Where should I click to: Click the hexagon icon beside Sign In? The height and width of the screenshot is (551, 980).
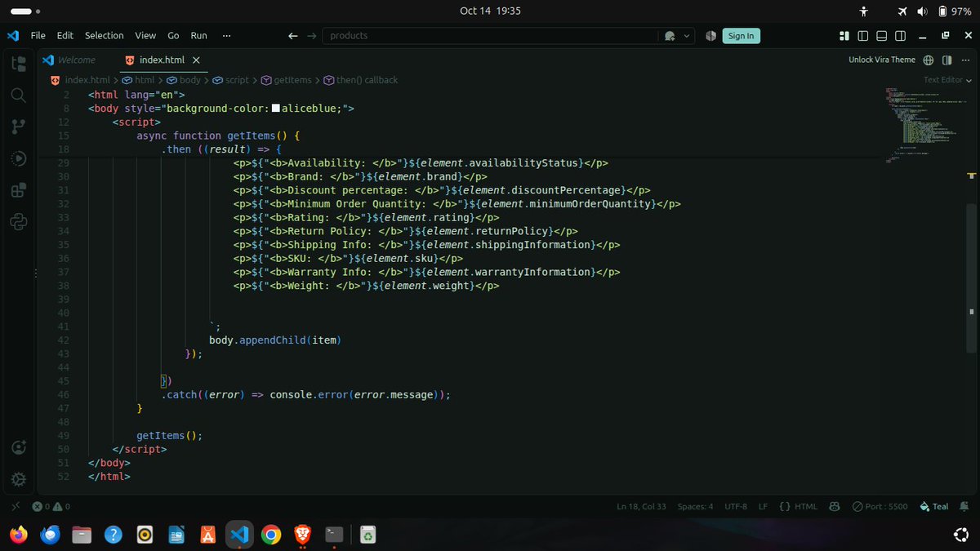710,36
